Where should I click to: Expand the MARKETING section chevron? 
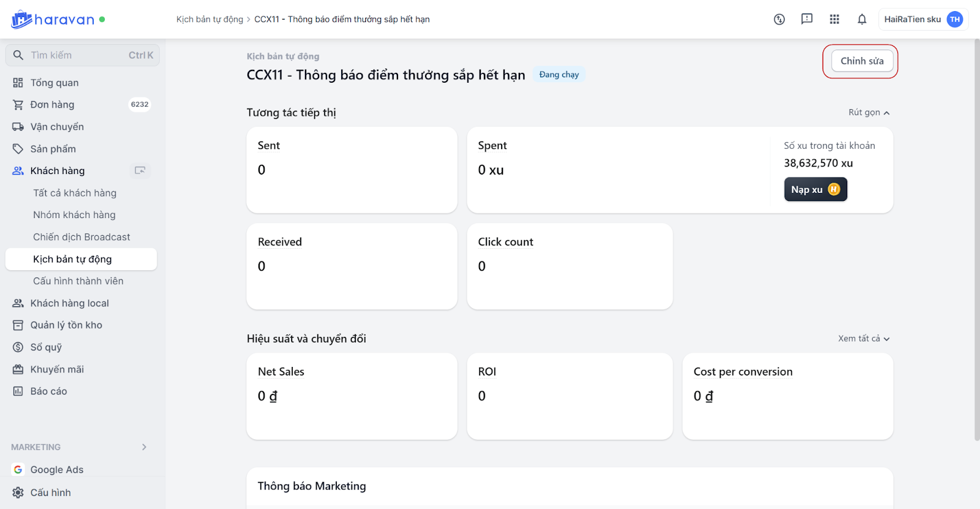144,447
